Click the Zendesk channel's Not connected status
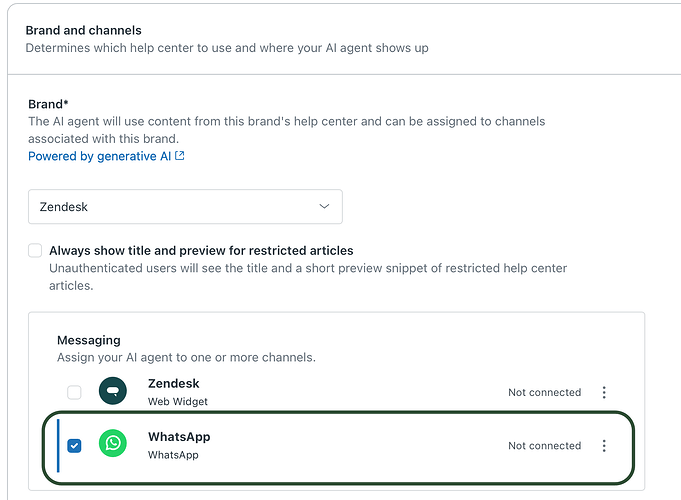The height and width of the screenshot is (500, 681). pyautogui.click(x=545, y=392)
